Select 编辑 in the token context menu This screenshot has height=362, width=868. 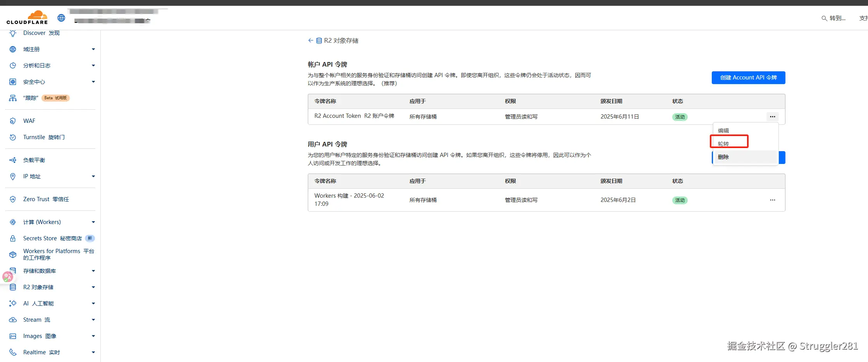point(745,131)
